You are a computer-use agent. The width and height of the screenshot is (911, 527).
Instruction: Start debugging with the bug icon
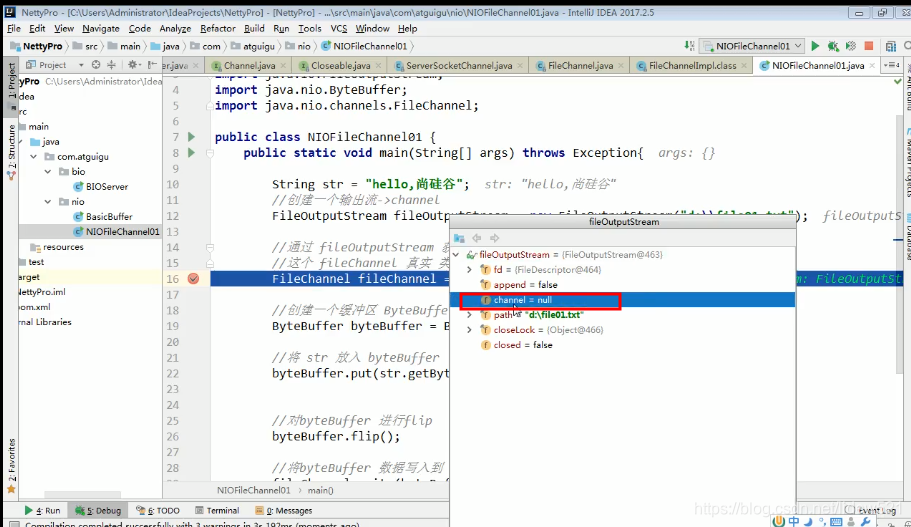833,46
